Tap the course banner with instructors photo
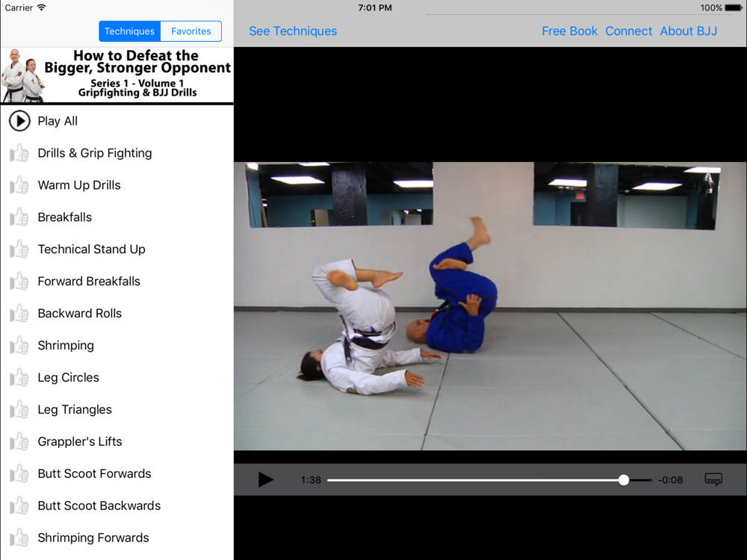The height and width of the screenshot is (560, 747). point(117,75)
